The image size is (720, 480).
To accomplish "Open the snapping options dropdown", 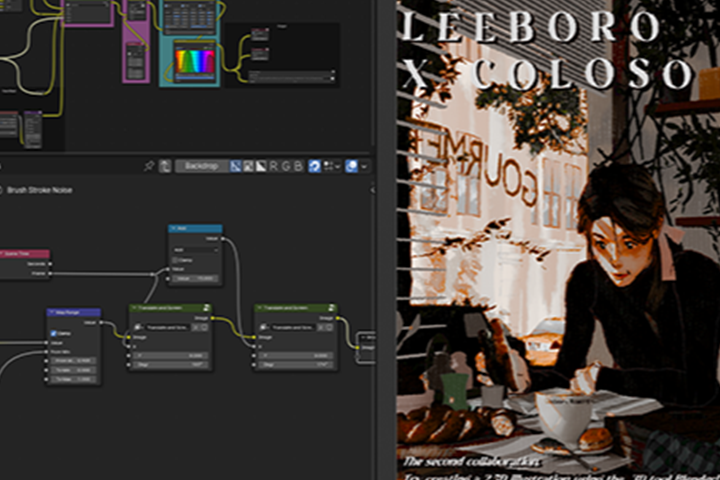I will (332, 166).
